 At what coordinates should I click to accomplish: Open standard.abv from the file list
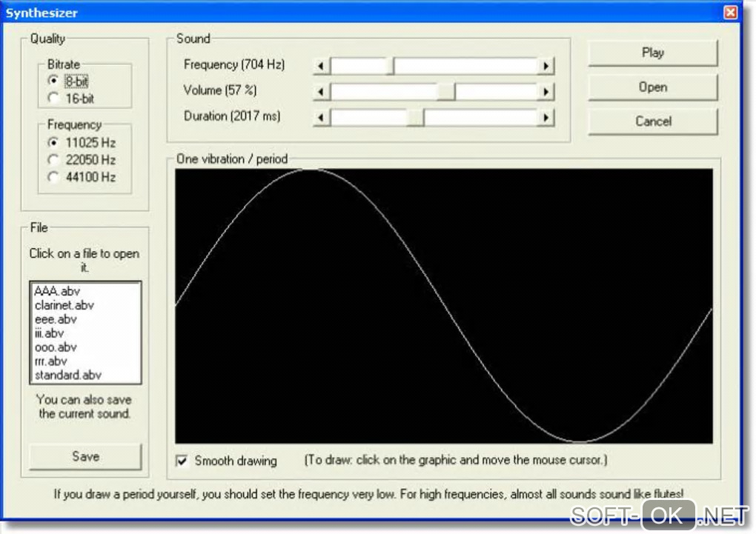click(85, 375)
